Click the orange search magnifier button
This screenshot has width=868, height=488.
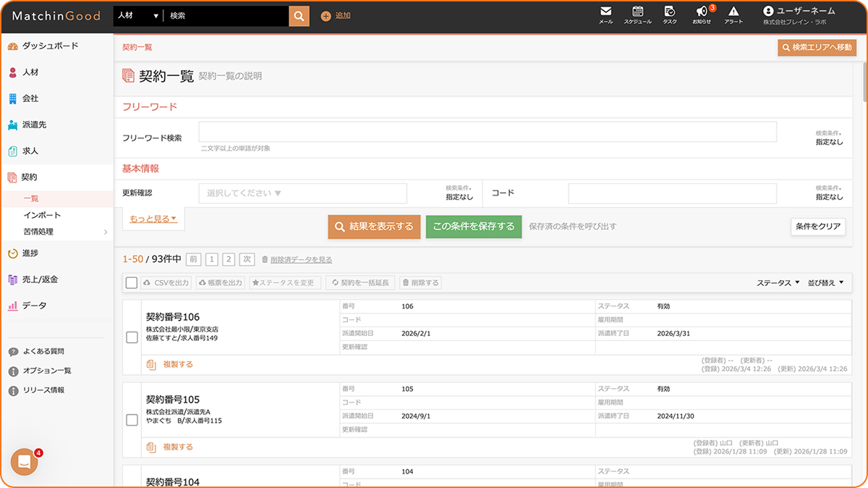tap(299, 16)
